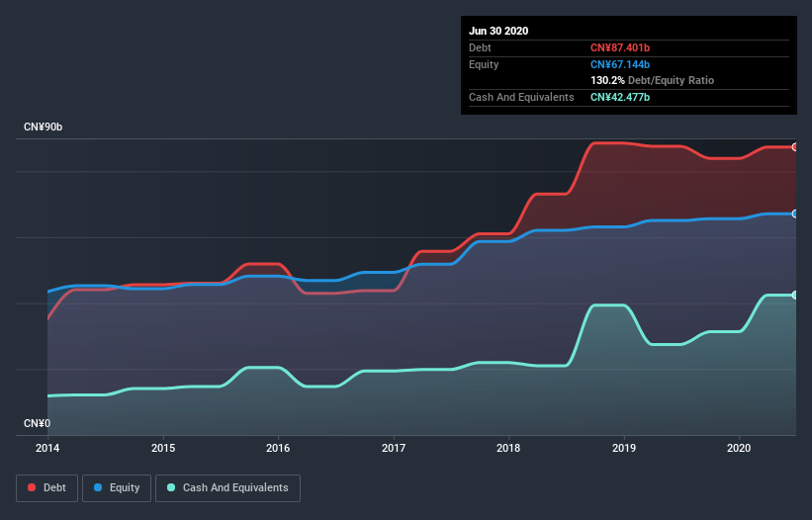Click the blue Equity endpoint marker
This screenshot has height=520, width=812.
point(795,214)
